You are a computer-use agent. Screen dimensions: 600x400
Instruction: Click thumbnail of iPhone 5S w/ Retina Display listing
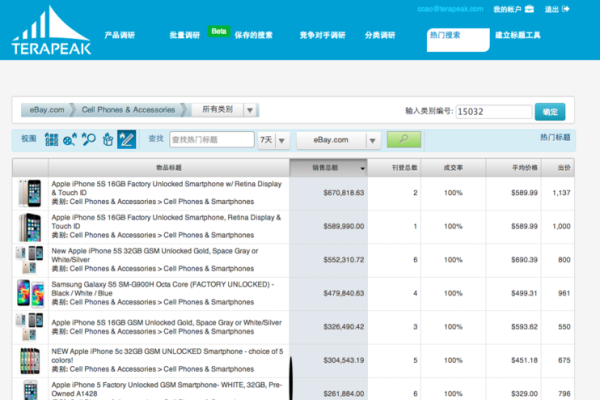click(x=30, y=193)
